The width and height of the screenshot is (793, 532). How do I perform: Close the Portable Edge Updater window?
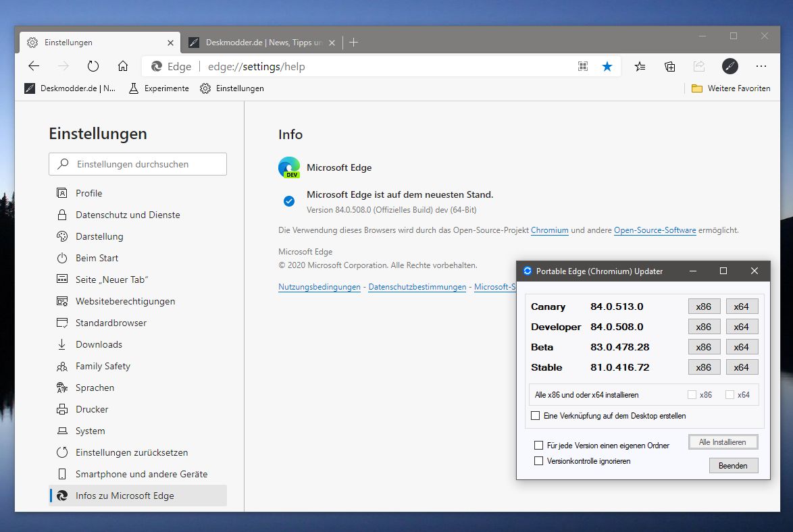coord(754,271)
